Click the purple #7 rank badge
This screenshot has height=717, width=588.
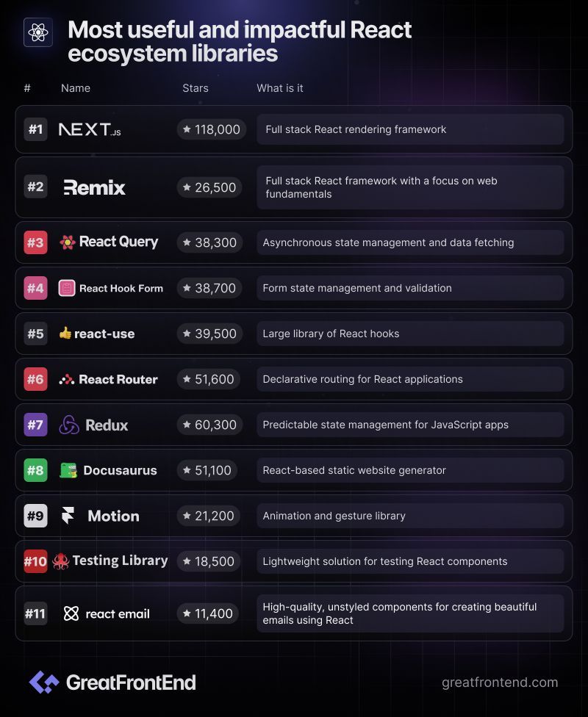pos(36,425)
